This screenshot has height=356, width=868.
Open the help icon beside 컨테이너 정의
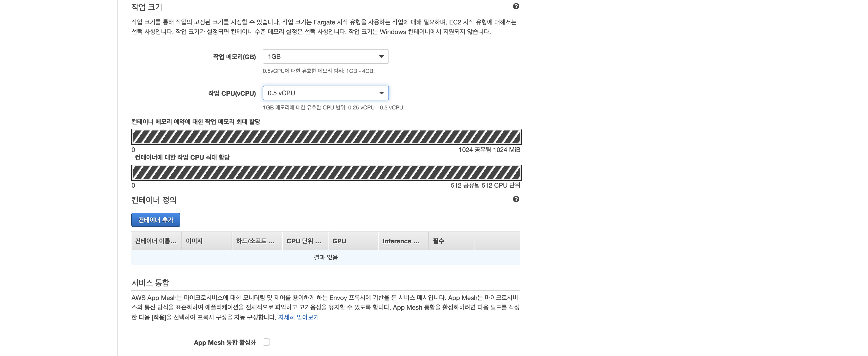[x=516, y=199]
